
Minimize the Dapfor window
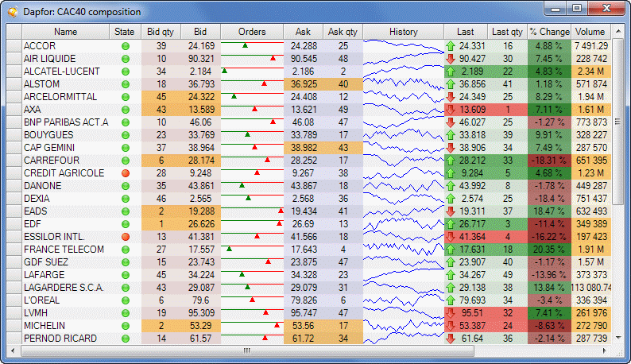coord(556,9)
